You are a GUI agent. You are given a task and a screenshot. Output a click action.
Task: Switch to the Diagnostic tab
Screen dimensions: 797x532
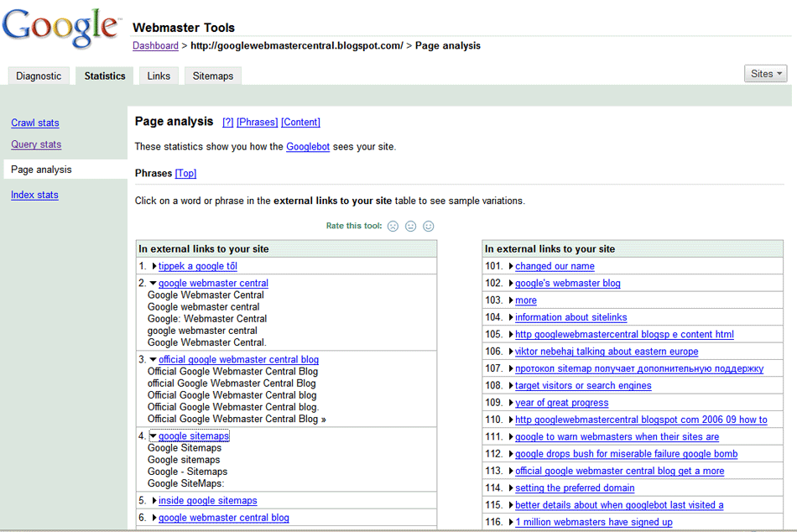click(39, 76)
